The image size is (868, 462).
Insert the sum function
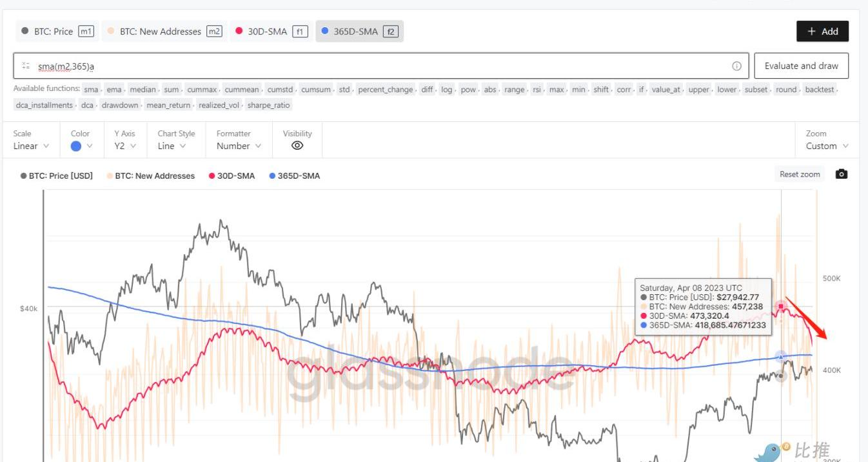pyautogui.click(x=172, y=90)
